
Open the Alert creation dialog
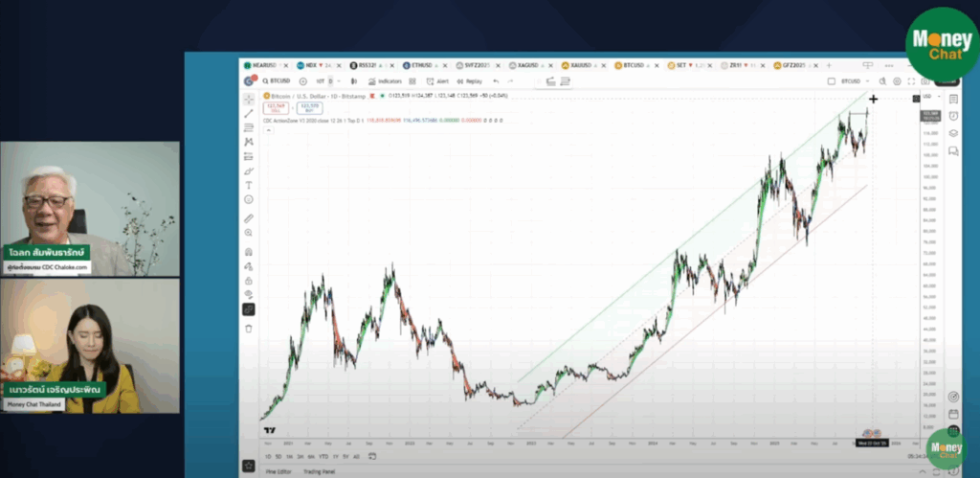437,81
